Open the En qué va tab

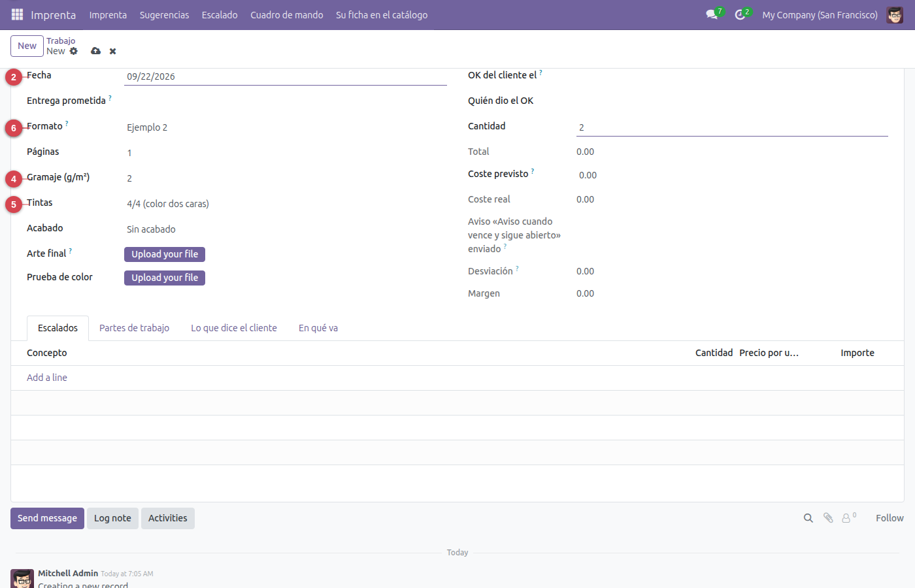(318, 328)
